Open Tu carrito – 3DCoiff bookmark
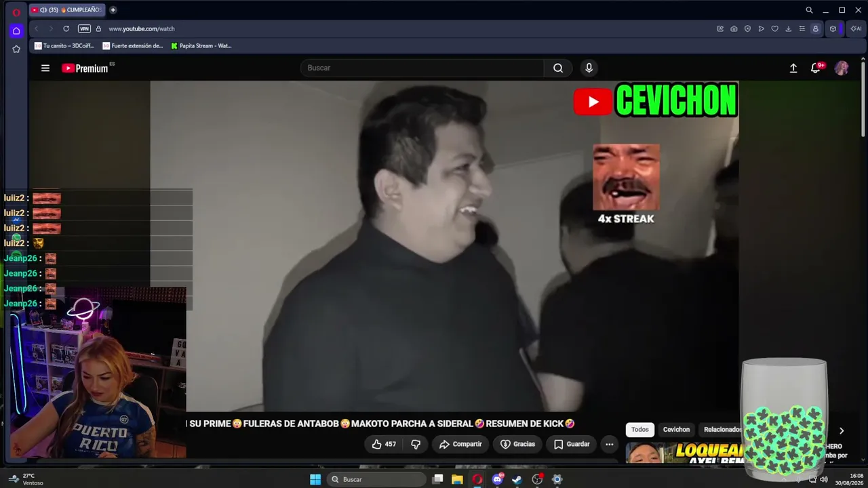The image size is (868, 488). (x=64, y=46)
